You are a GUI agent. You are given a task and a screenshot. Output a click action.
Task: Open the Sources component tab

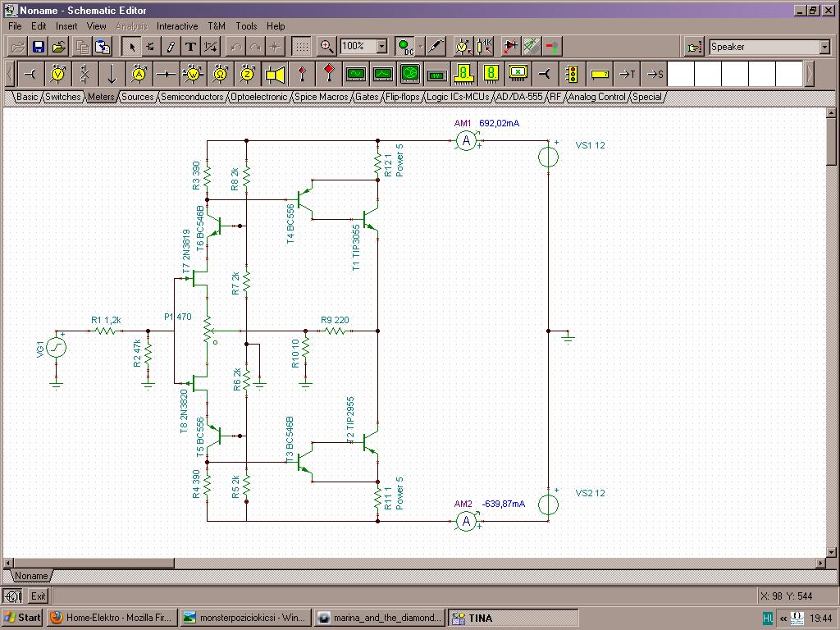click(137, 97)
